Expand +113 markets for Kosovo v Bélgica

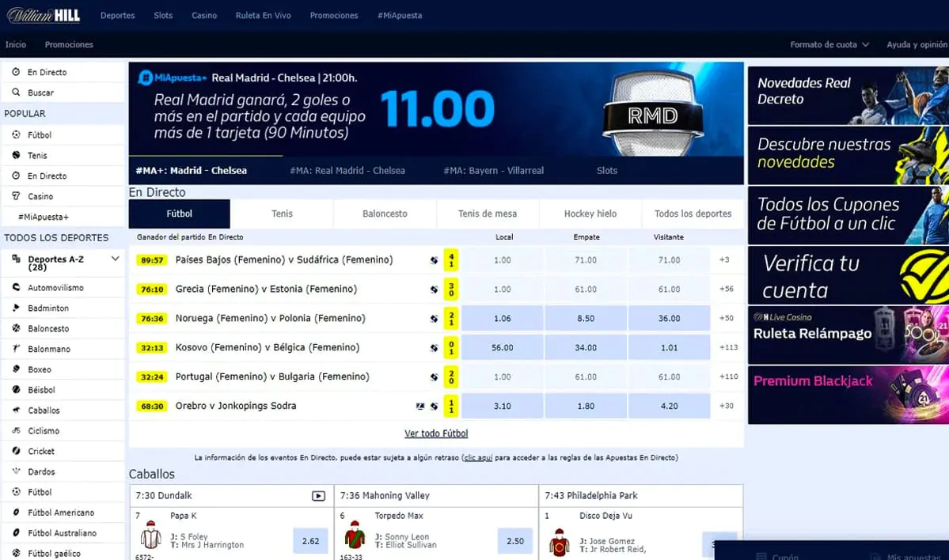[x=728, y=347]
